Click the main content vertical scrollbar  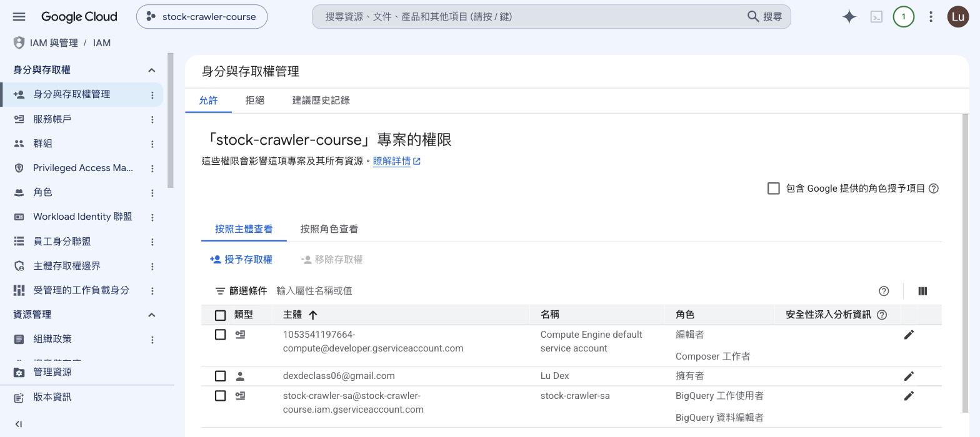[965, 262]
